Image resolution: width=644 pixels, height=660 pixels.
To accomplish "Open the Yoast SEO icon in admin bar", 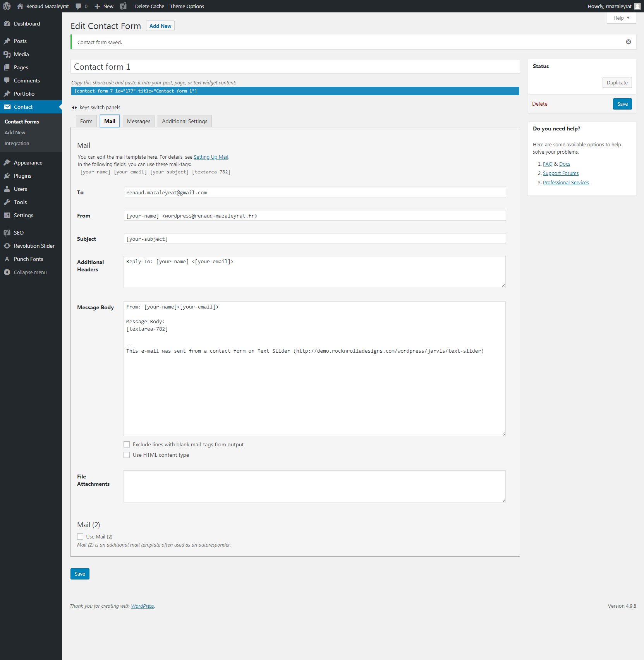I will (123, 6).
